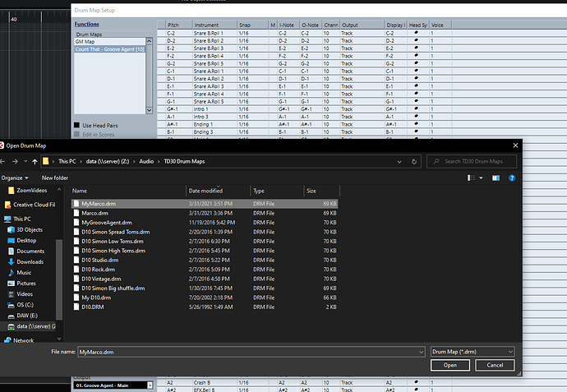Open the Functions menu in Drum Map Setup

coord(87,24)
